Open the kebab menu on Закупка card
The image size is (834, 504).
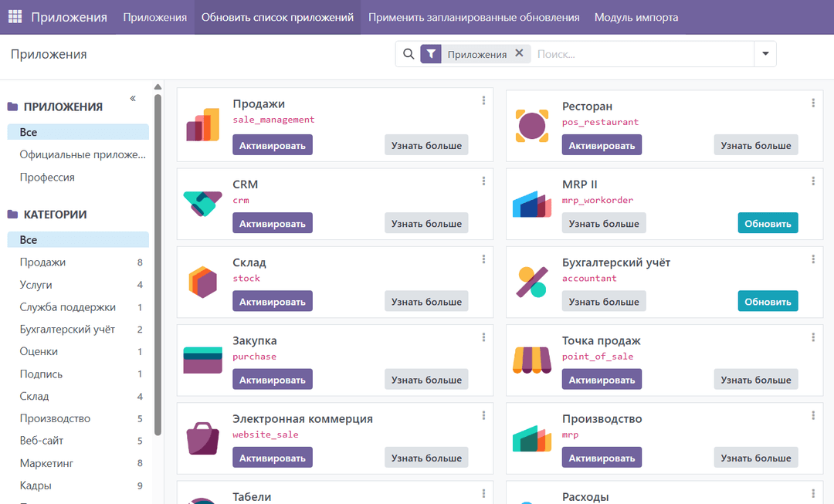point(483,337)
